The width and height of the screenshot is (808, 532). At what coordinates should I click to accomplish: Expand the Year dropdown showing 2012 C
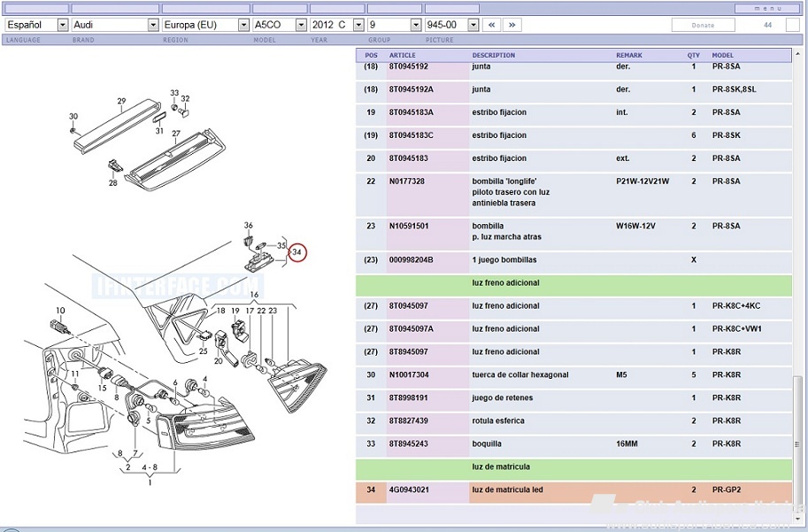click(336, 25)
